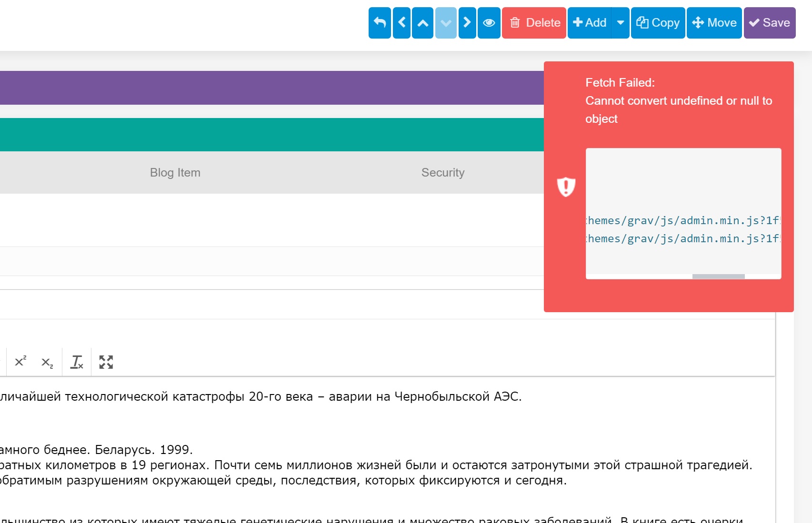Open the Security tab
Viewport: 812px width, 523px height.
coord(443,172)
